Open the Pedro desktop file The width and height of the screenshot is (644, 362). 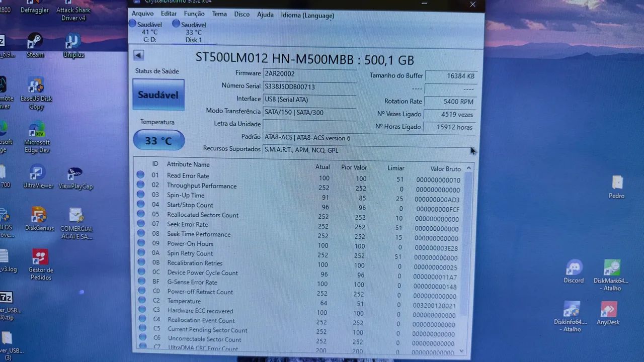point(616,187)
